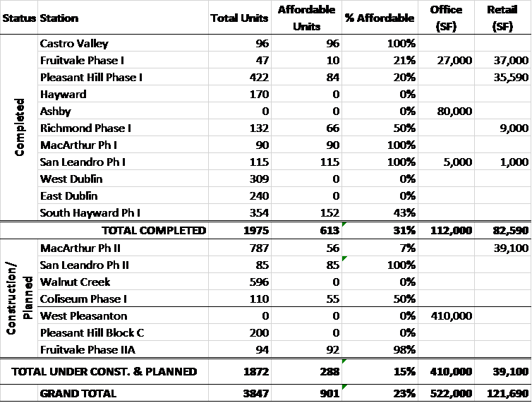The width and height of the screenshot is (532, 403).
Task: Select the 'Pleasant Hill Phase I' cell
Action: (x=123, y=77)
